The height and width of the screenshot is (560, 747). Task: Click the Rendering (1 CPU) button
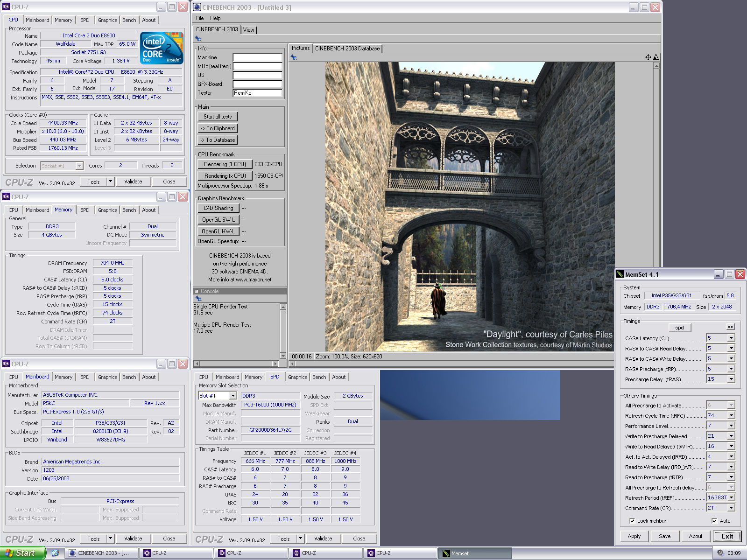[x=225, y=164]
